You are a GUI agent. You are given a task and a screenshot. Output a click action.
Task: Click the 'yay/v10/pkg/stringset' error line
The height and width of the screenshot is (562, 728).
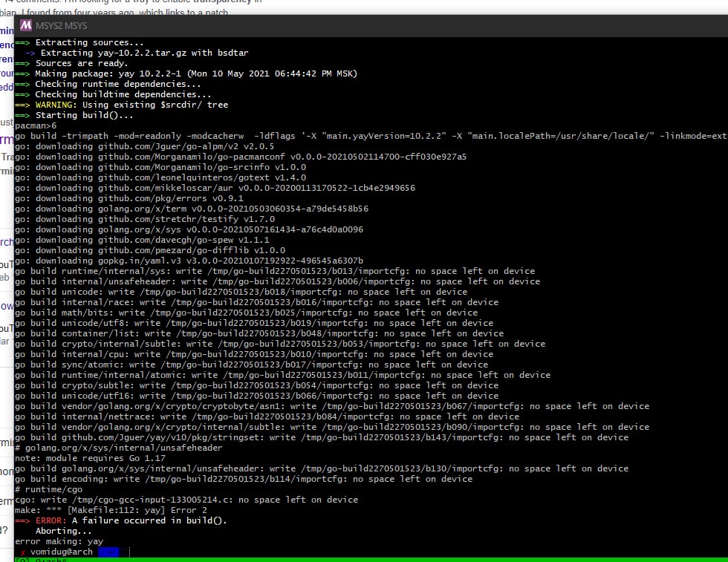[321, 437]
